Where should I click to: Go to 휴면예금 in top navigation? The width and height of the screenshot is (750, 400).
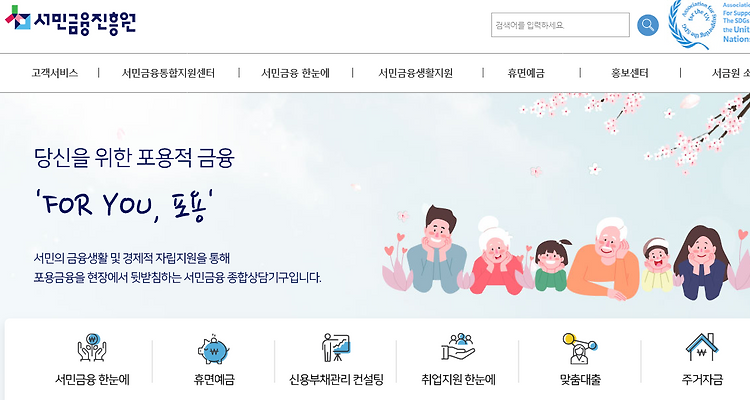point(526,73)
